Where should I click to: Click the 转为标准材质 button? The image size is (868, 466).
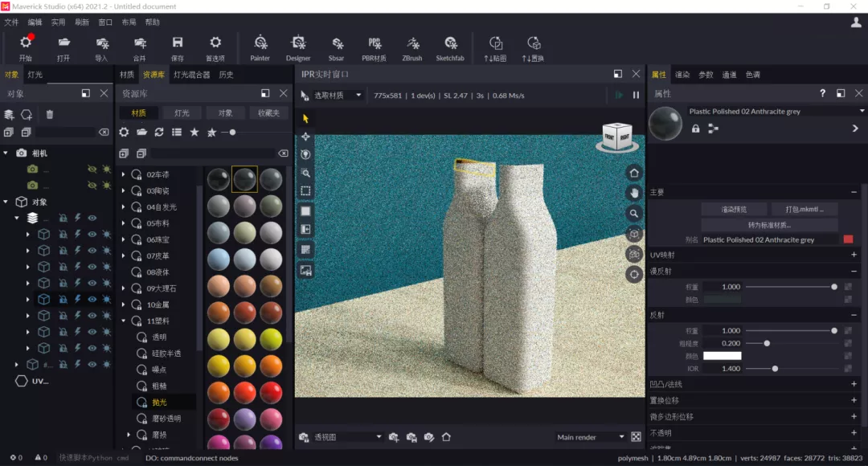click(769, 225)
